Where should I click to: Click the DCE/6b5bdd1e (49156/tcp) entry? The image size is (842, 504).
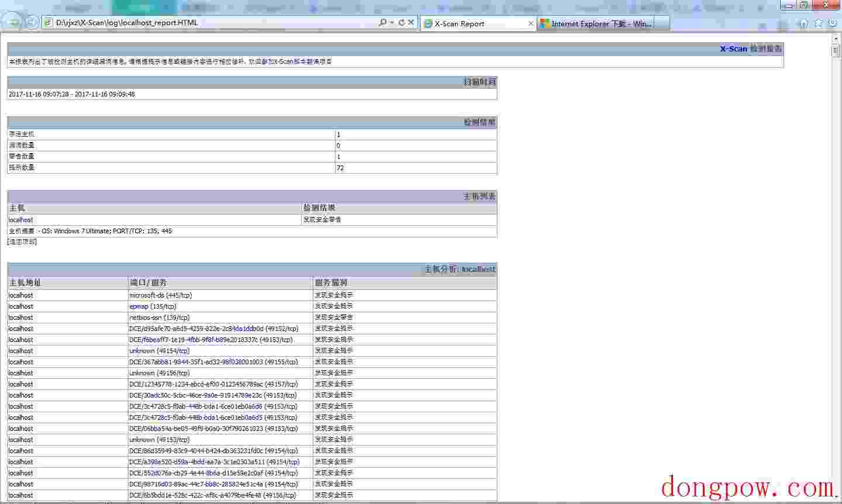[213, 495]
